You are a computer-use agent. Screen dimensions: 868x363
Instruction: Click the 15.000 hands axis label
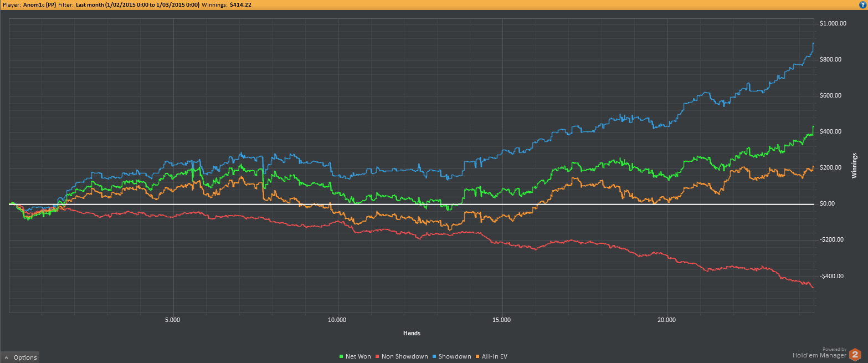501,320
